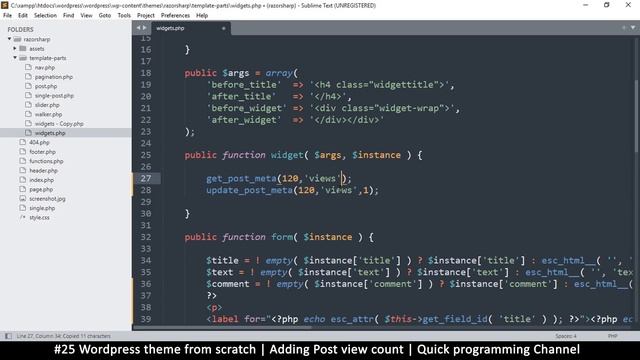Click 'before_widget' key on line 21
The height and width of the screenshot is (360, 640).
pos(247,109)
